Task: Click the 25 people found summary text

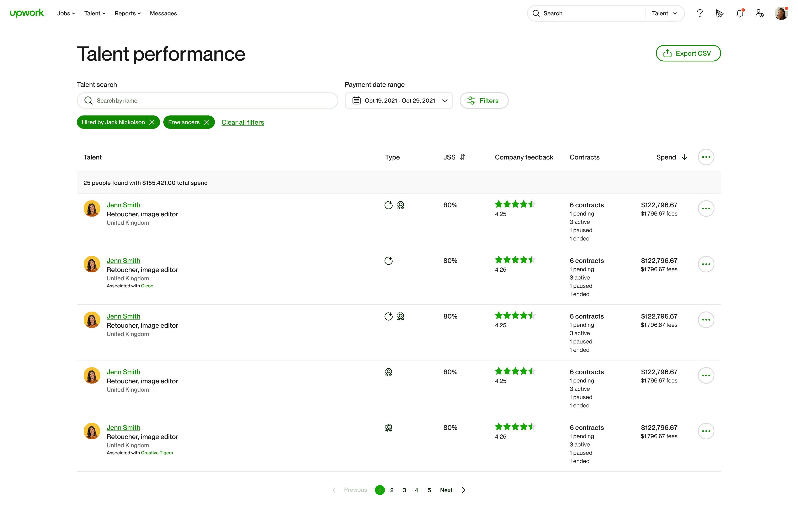Action: tap(145, 183)
